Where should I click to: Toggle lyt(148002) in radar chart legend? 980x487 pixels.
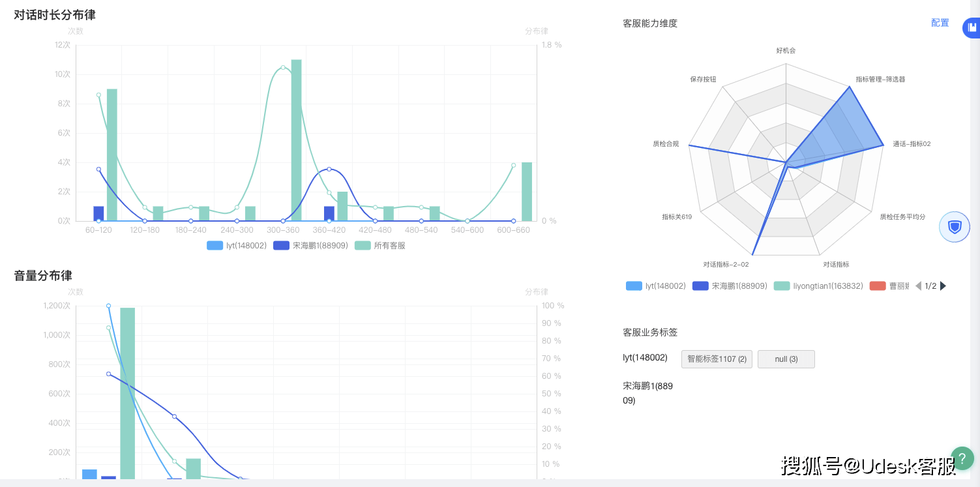(x=656, y=286)
